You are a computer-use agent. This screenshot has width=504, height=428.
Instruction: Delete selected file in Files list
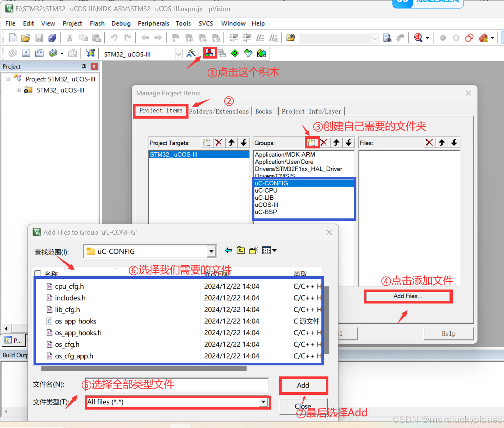pos(429,143)
